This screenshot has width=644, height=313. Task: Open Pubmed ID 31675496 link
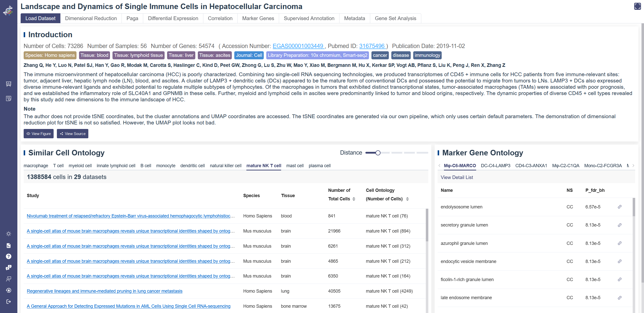[x=372, y=46]
